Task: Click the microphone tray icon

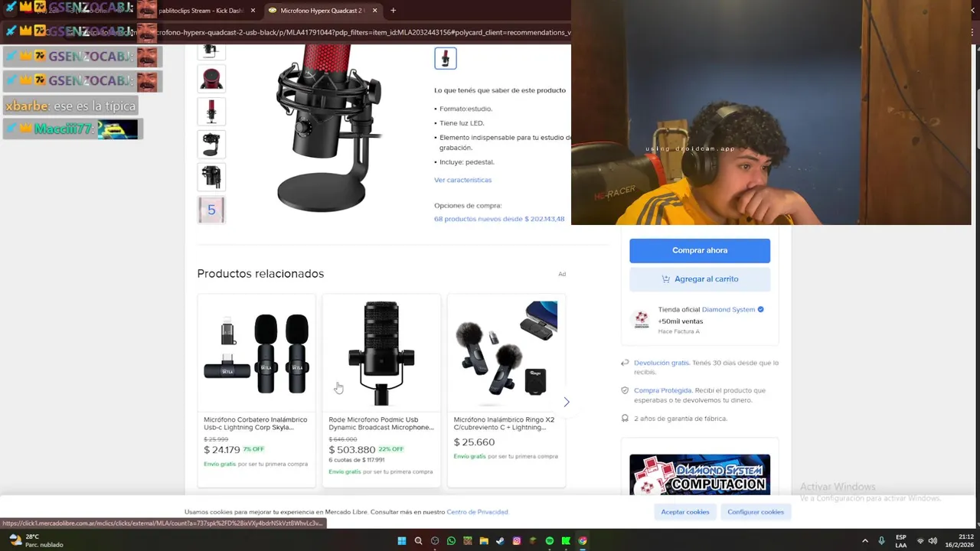Action: [x=881, y=541]
